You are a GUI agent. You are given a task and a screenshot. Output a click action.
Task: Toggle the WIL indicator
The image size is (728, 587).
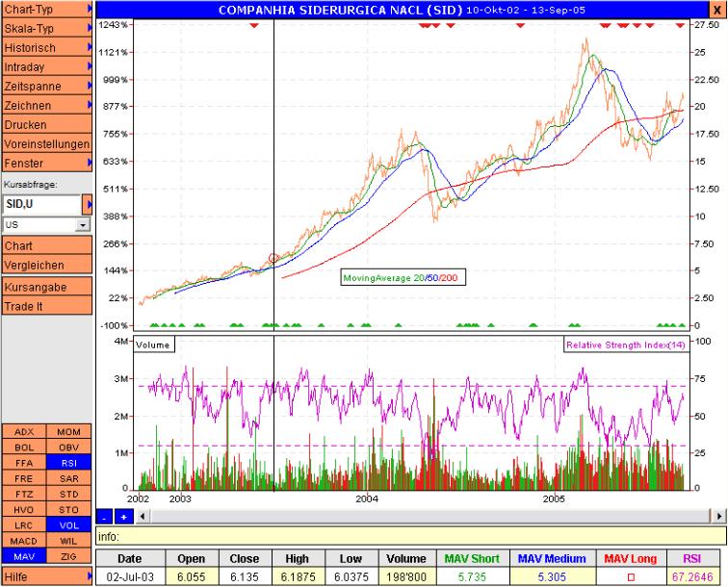[x=68, y=541]
